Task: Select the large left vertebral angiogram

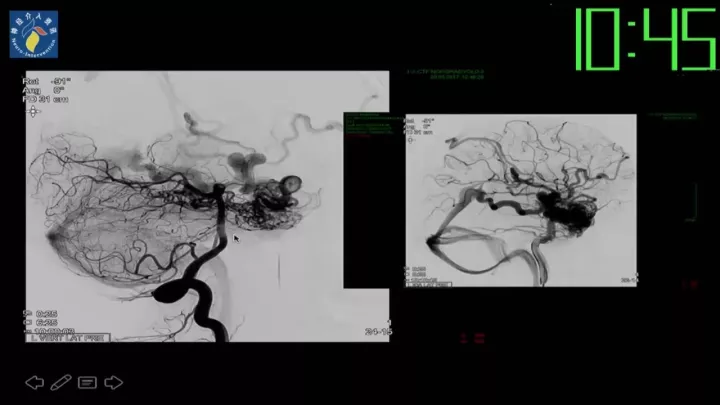Action: [206, 206]
